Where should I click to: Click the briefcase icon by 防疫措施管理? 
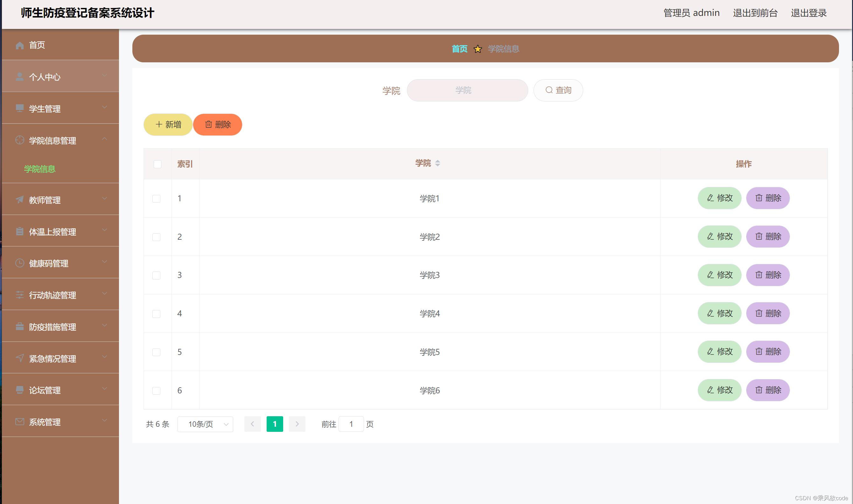[20, 327]
